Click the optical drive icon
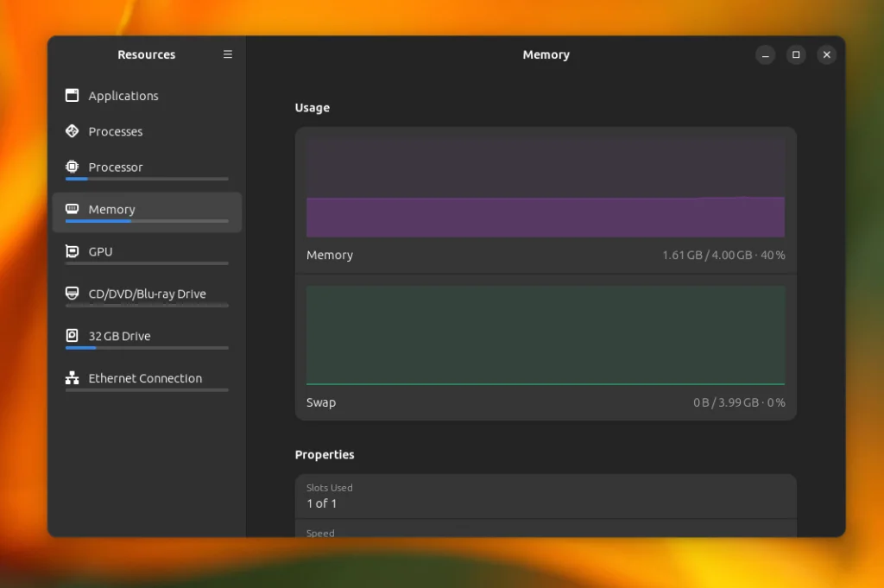Image resolution: width=884 pixels, height=588 pixels. pyautogui.click(x=73, y=294)
